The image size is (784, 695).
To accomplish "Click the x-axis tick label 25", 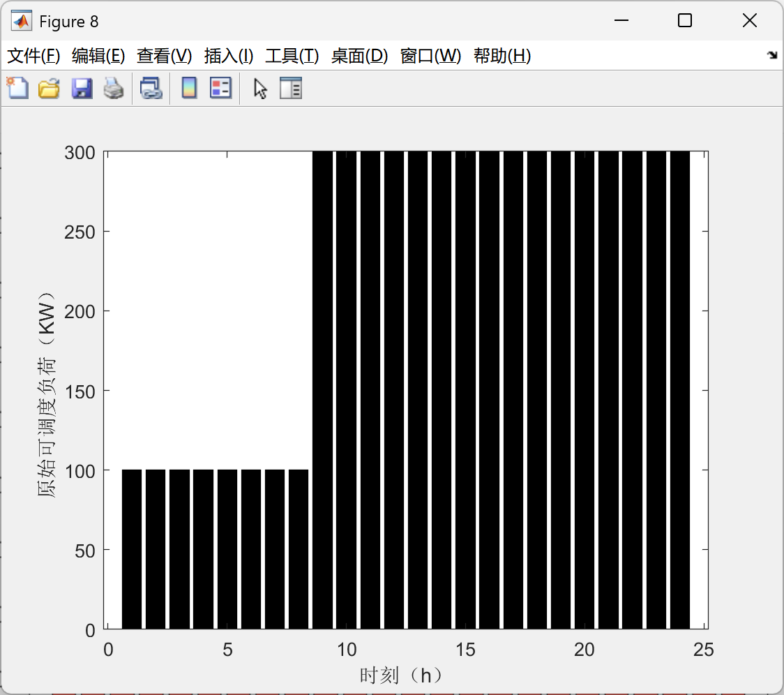I will [x=704, y=650].
